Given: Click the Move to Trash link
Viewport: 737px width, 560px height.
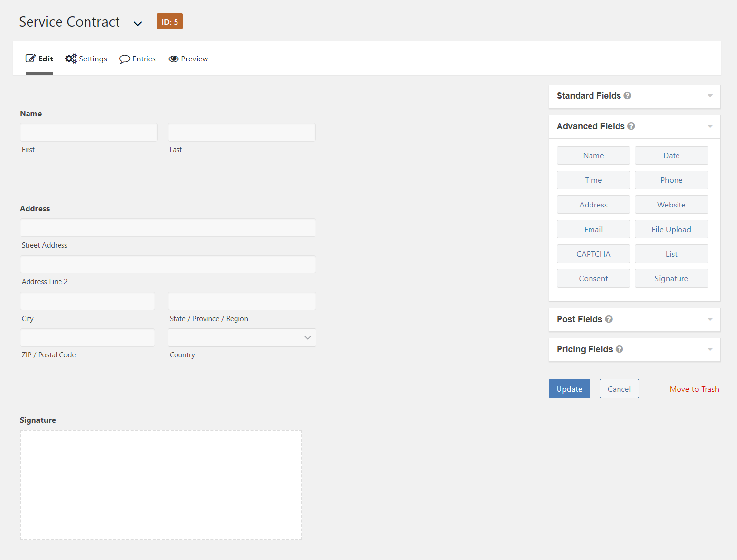Looking at the screenshot, I should [694, 389].
